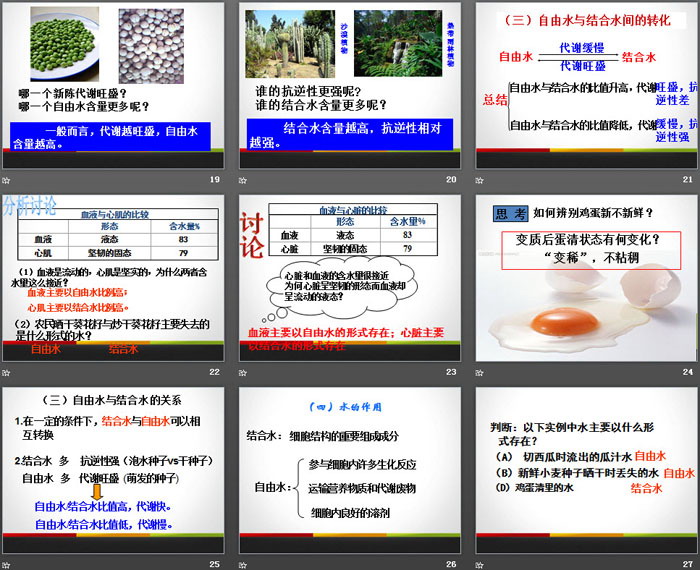Click the animation star icon under slide 22
Viewport: 700px width, 570px height.
point(7,372)
